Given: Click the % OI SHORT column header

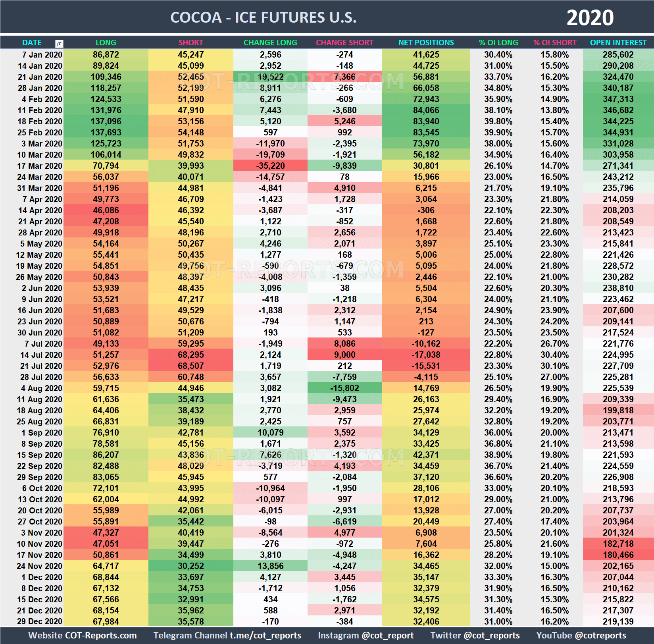Looking at the screenshot, I should [555, 42].
